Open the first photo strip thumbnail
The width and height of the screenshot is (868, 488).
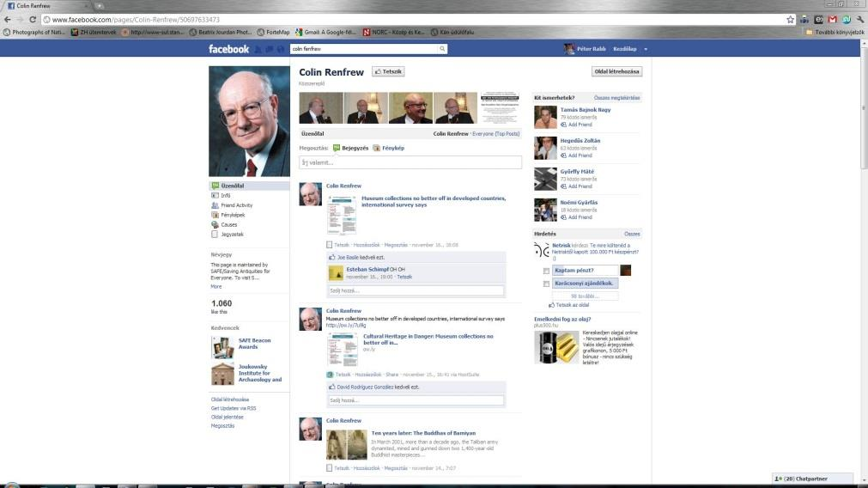coord(321,108)
